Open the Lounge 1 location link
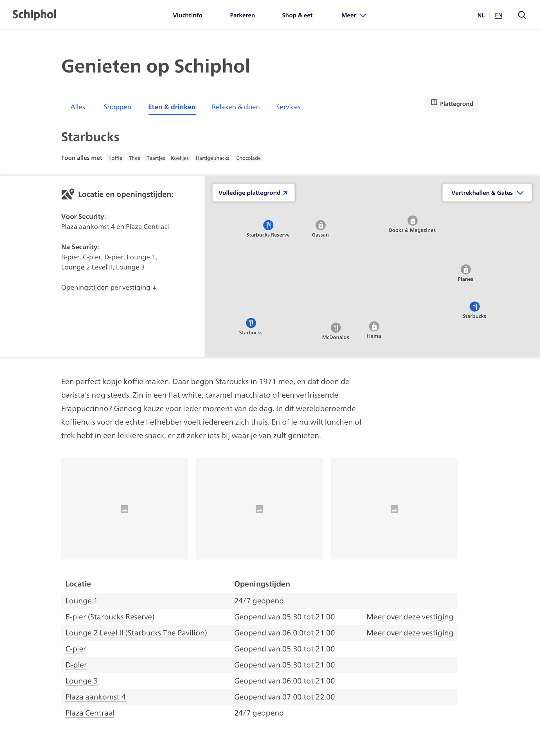The height and width of the screenshot is (756, 540). point(82,601)
